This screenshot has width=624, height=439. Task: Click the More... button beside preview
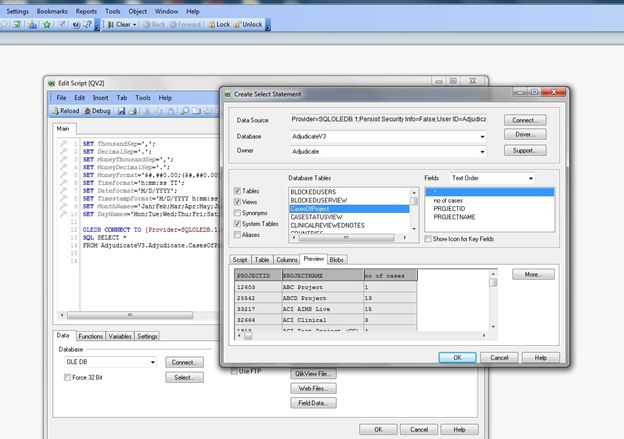532,273
